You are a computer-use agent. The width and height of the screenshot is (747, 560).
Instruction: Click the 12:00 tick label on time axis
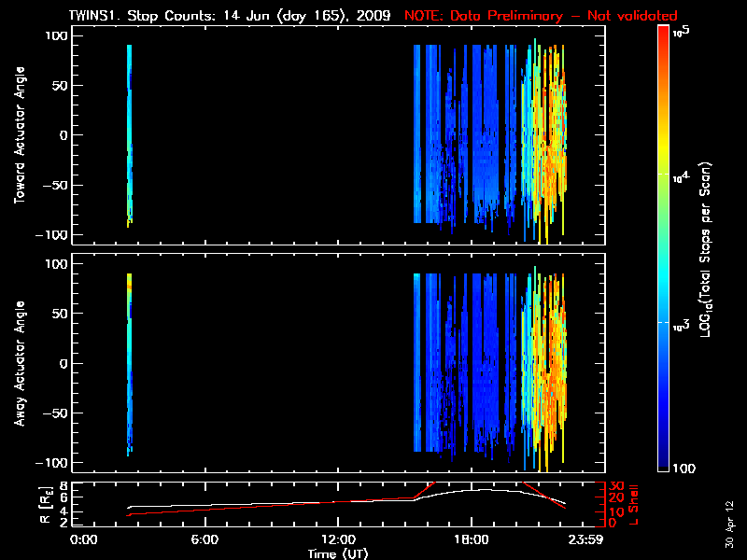[338, 540]
